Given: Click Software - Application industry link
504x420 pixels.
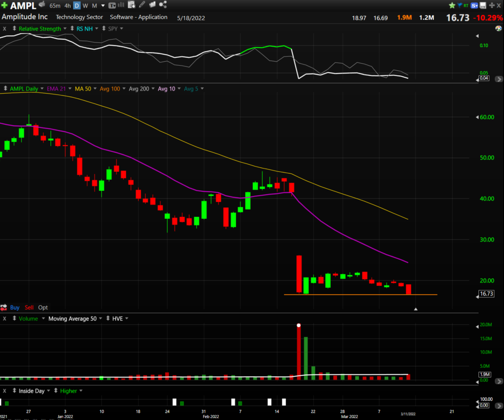Looking at the screenshot, I should (138, 17).
